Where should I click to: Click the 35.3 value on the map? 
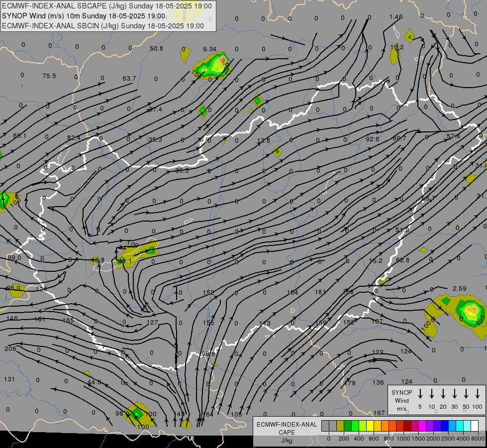pyautogui.click(x=155, y=139)
